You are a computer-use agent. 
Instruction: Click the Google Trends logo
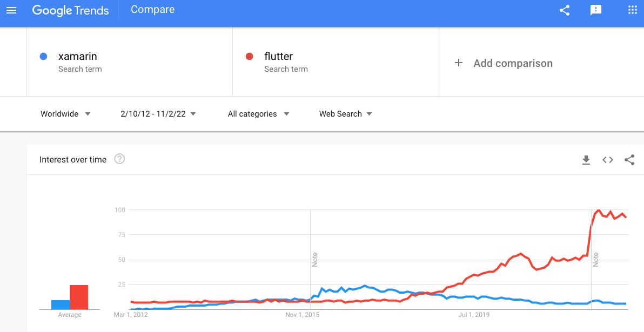pos(71,10)
